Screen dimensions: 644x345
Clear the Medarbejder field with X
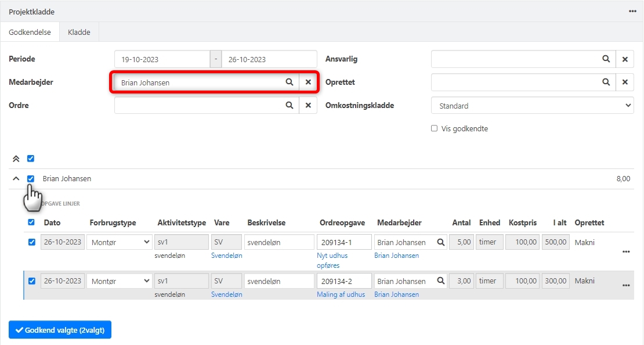pos(308,82)
